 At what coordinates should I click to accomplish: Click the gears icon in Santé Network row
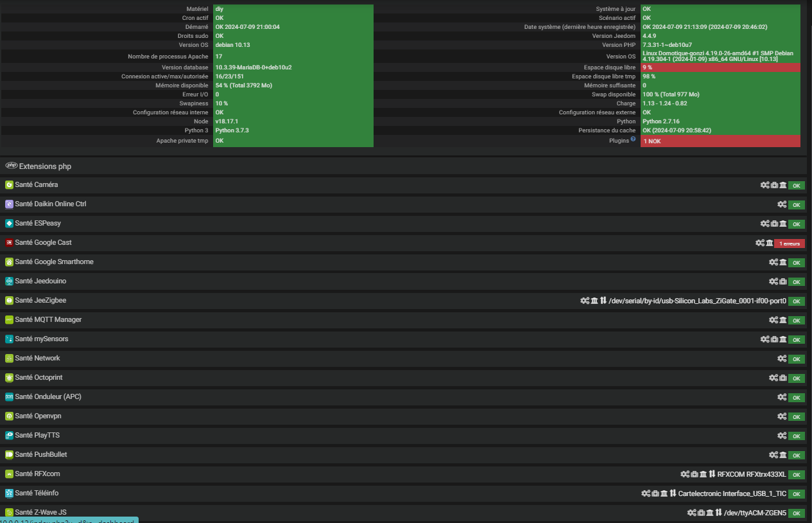pos(782,359)
